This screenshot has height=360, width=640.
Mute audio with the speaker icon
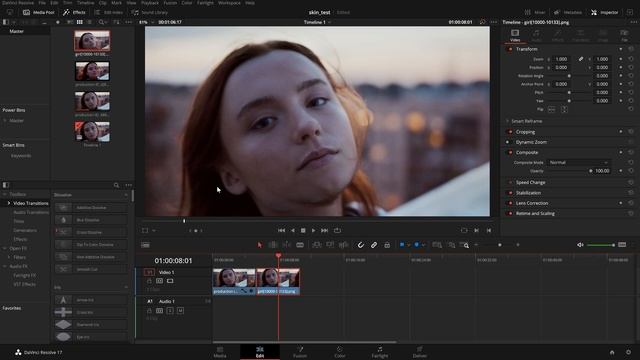tap(580, 245)
